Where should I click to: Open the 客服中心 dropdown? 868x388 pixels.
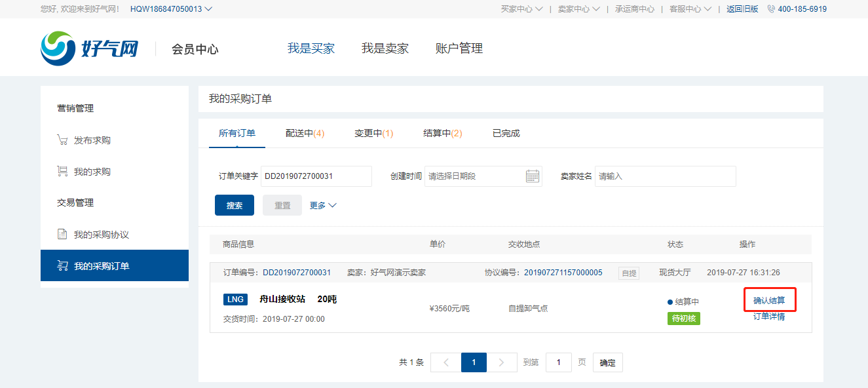coord(690,9)
